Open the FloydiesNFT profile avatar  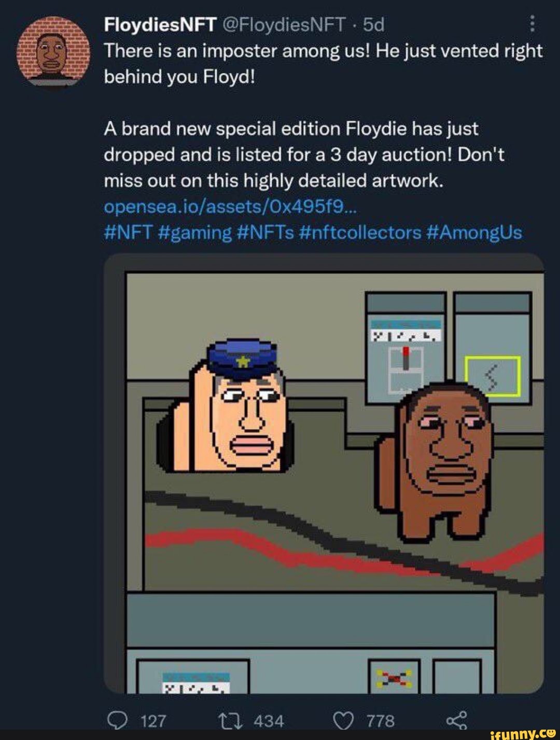52,52
